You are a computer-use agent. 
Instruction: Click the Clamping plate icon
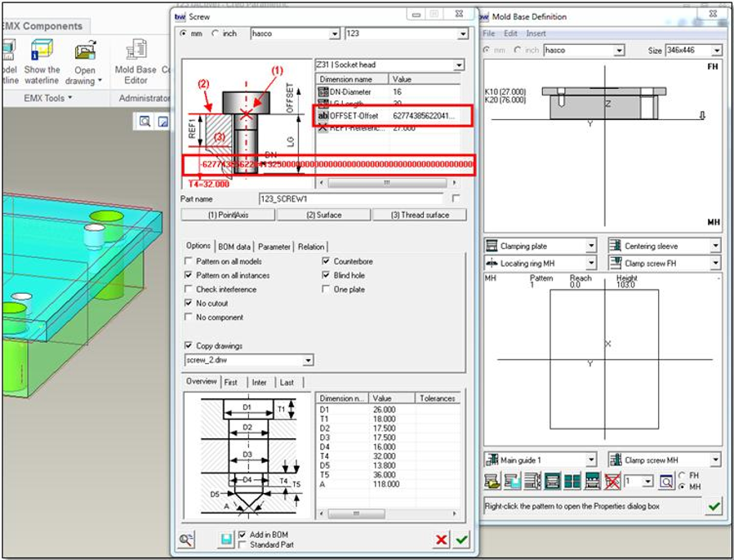coord(492,246)
